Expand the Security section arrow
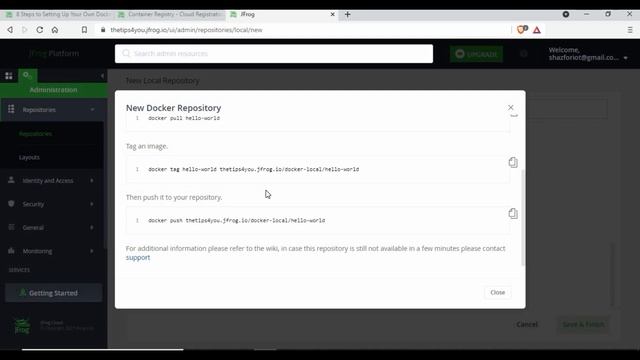640x360 pixels. (91, 204)
